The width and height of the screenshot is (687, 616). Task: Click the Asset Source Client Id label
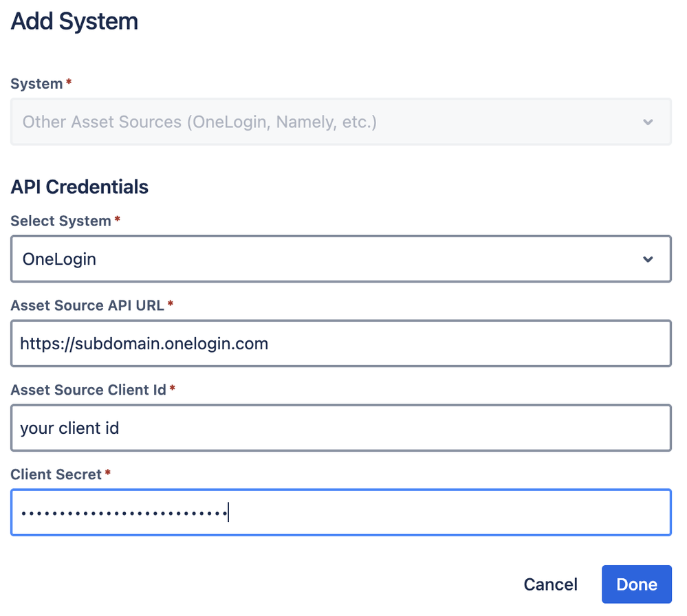(x=89, y=390)
